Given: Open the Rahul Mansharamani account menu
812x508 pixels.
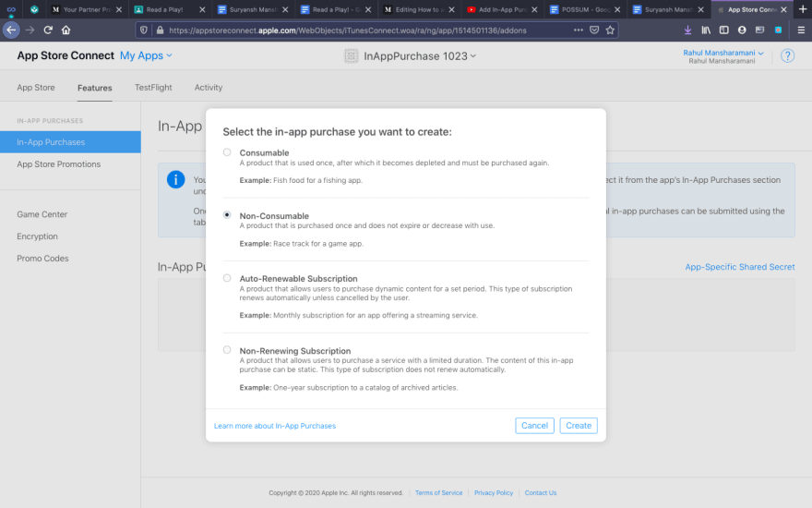Looking at the screenshot, I should coord(722,53).
